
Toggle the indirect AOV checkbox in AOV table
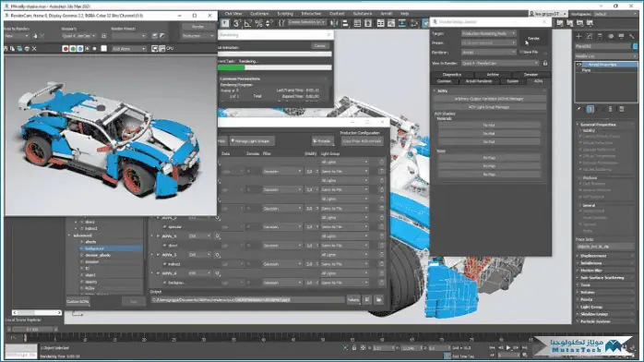coord(165,264)
